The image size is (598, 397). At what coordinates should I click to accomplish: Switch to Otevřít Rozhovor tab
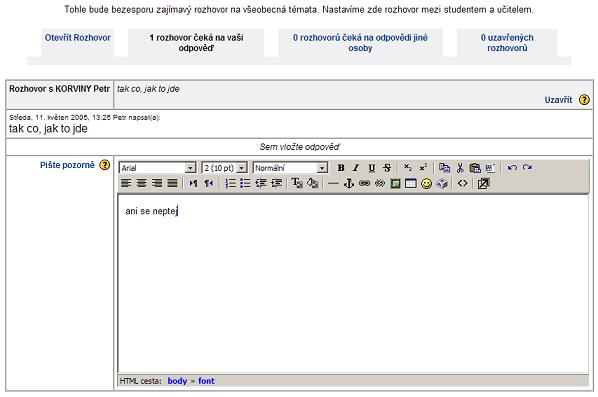coord(77,38)
